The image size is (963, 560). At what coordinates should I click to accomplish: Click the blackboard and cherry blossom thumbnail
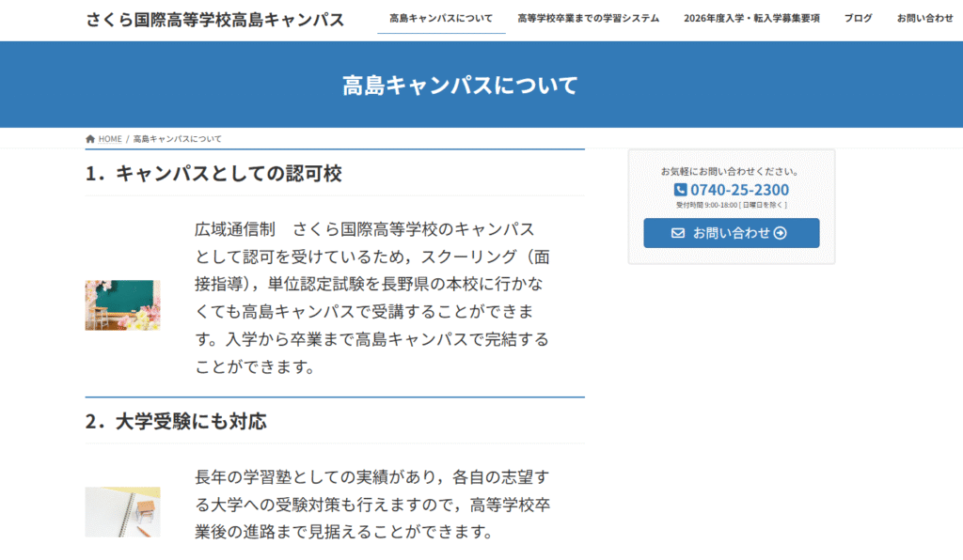122,304
